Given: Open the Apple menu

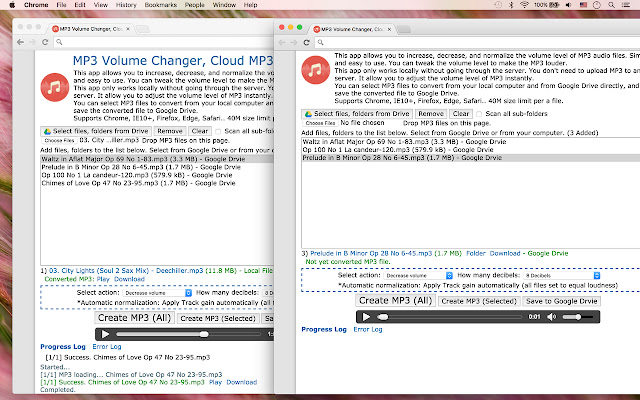Looking at the screenshot, I should [12, 5].
